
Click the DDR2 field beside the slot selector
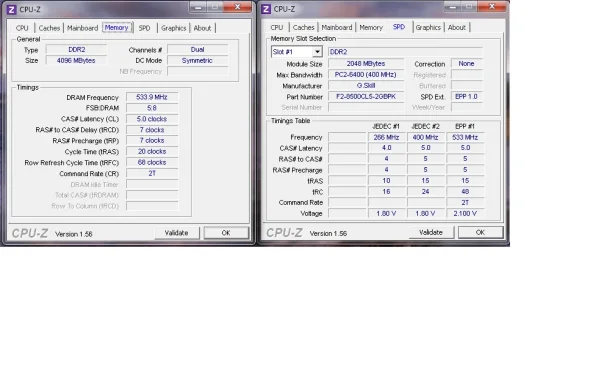(x=405, y=52)
